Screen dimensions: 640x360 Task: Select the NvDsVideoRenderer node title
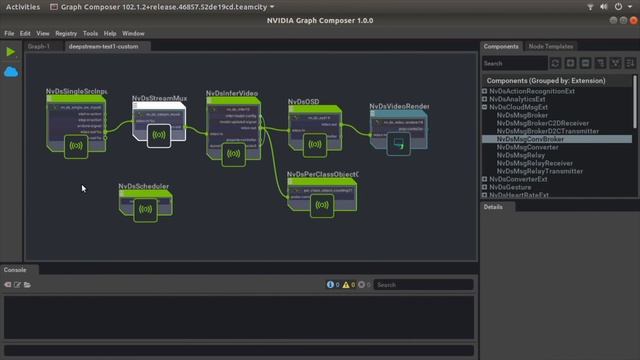pos(399,106)
